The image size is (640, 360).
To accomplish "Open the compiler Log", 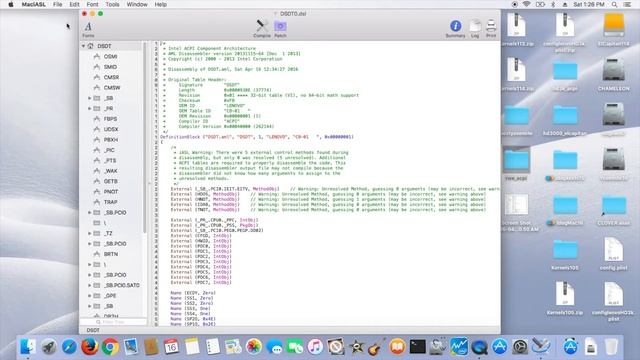I will tap(475, 29).
